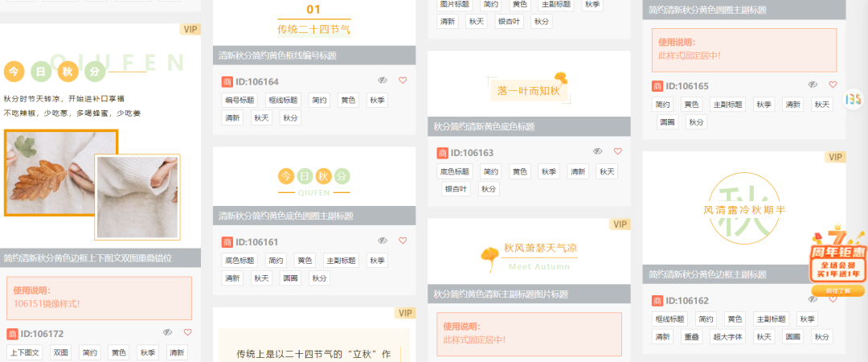868x362 pixels.
Task: Click VIP badge on 秋风萧瑟天气凉 card
Action: pyautogui.click(x=620, y=224)
